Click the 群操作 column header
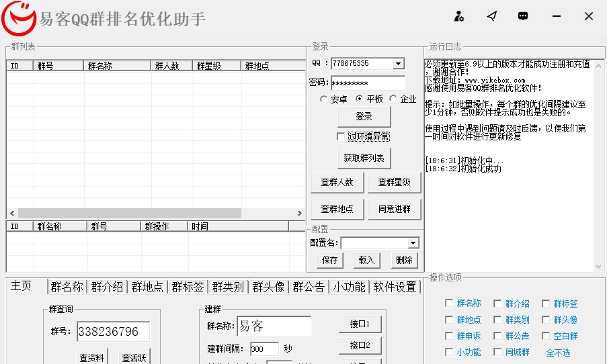The width and height of the screenshot is (607, 364). [x=164, y=226]
